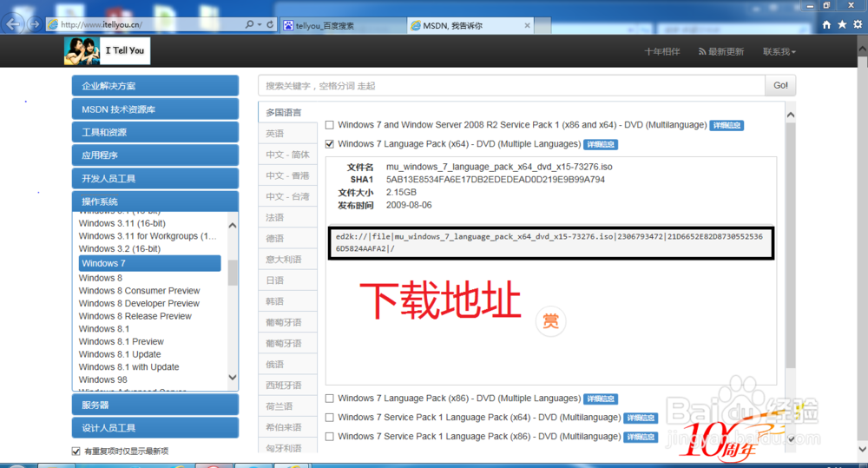Open the favorites star icon
This screenshot has width=868, height=468.
tap(842, 24)
